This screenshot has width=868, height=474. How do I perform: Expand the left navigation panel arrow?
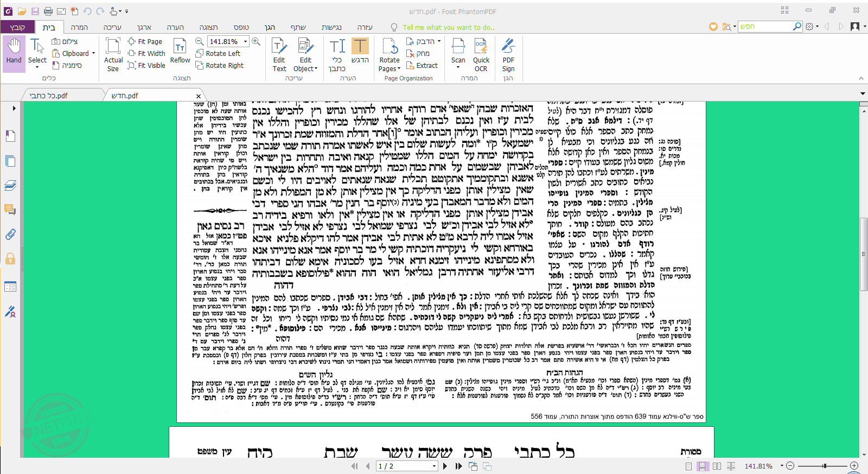[14, 108]
